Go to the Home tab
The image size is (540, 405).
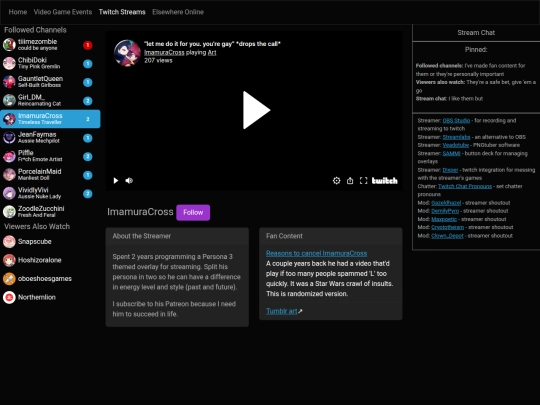[x=18, y=12]
